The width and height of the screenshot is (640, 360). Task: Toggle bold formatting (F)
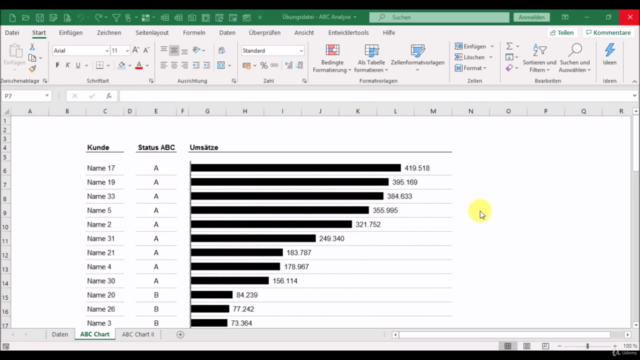coord(57,65)
